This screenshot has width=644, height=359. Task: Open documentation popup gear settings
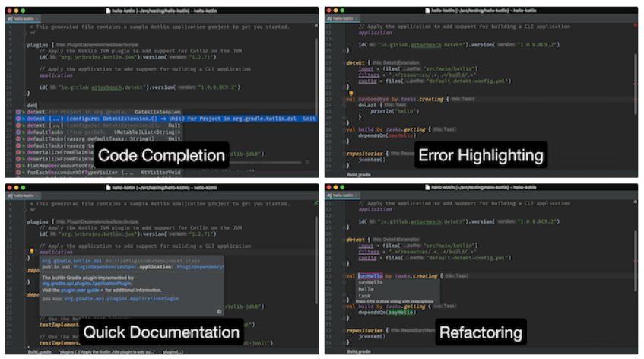click(219, 311)
